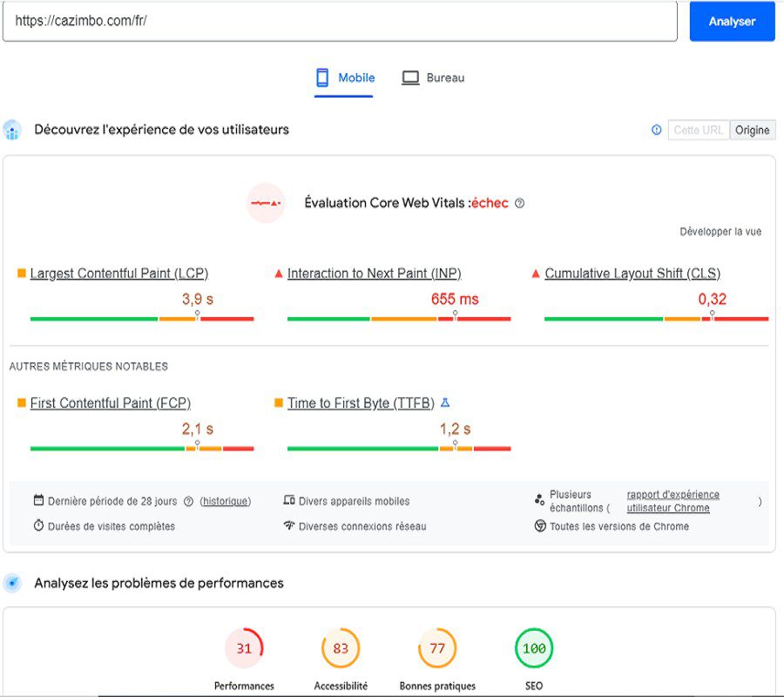Open rapport d'expérience utilisateur Chrome link

[673, 501]
